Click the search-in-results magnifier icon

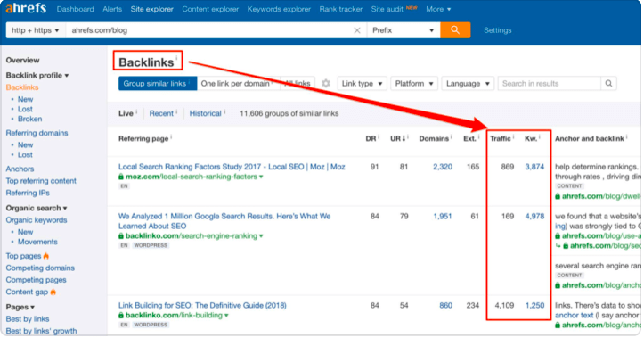[608, 84]
